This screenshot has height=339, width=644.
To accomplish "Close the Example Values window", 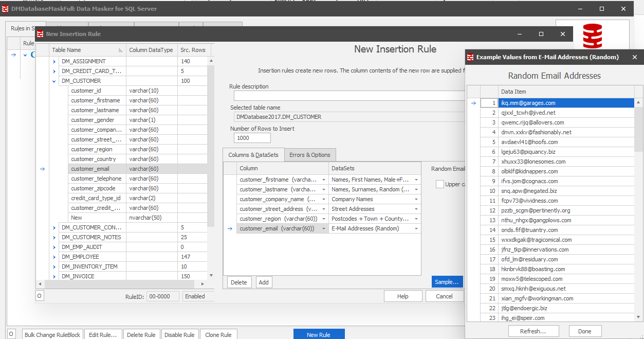I will pos(635,57).
